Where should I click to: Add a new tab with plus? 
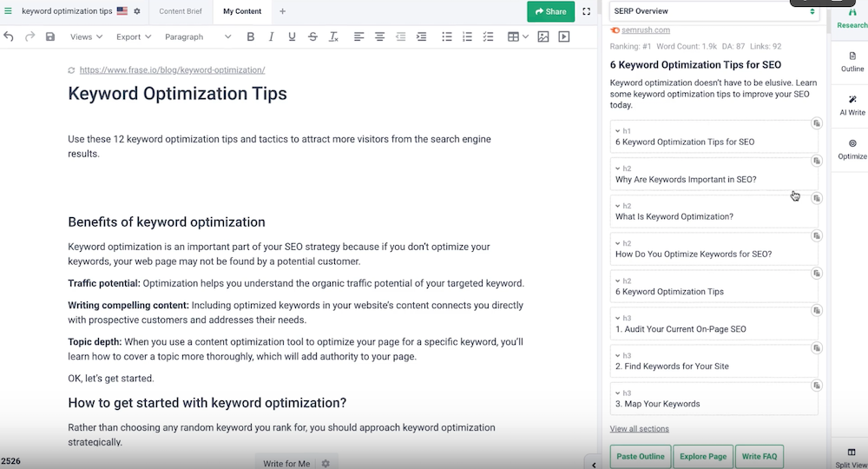click(282, 11)
